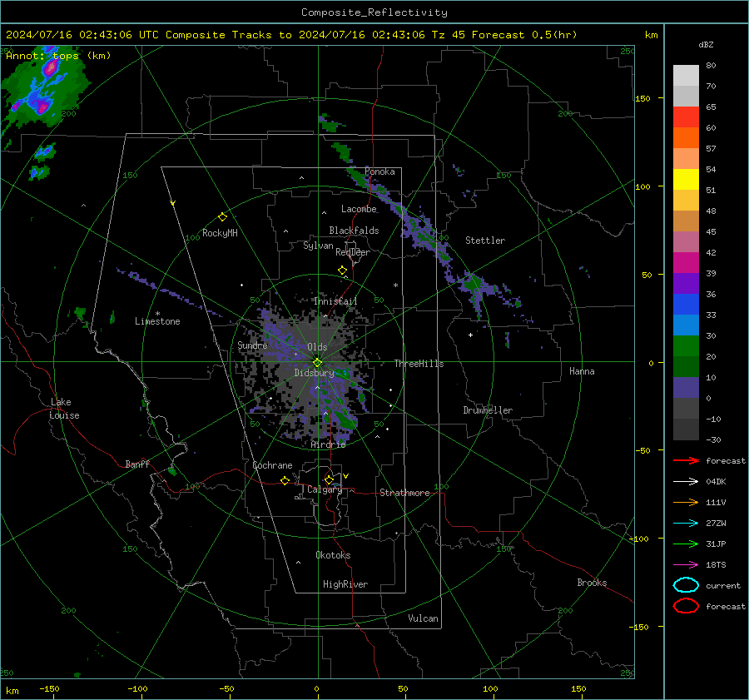Click the Banff label
Image resolution: width=749 pixels, height=700 pixels.
pos(137,464)
